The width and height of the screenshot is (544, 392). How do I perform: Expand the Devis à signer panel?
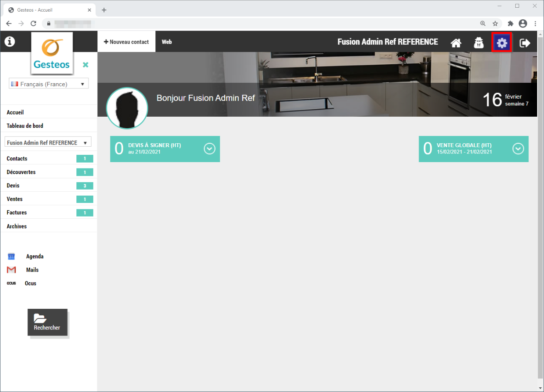pyautogui.click(x=209, y=149)
